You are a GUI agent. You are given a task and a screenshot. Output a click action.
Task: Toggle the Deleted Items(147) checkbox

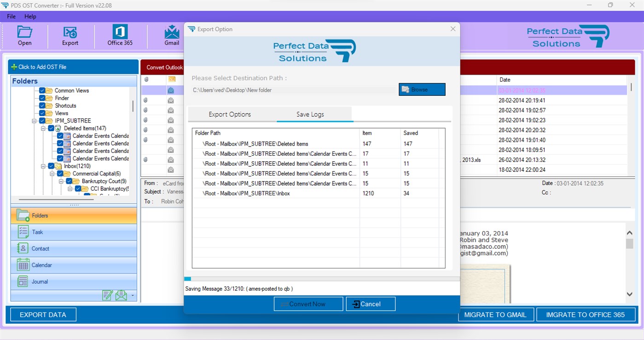[x=51, y=129]
